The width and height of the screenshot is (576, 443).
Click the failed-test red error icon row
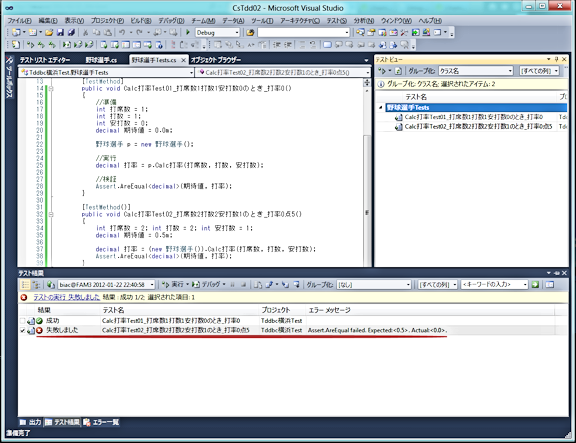click(39, 330)
